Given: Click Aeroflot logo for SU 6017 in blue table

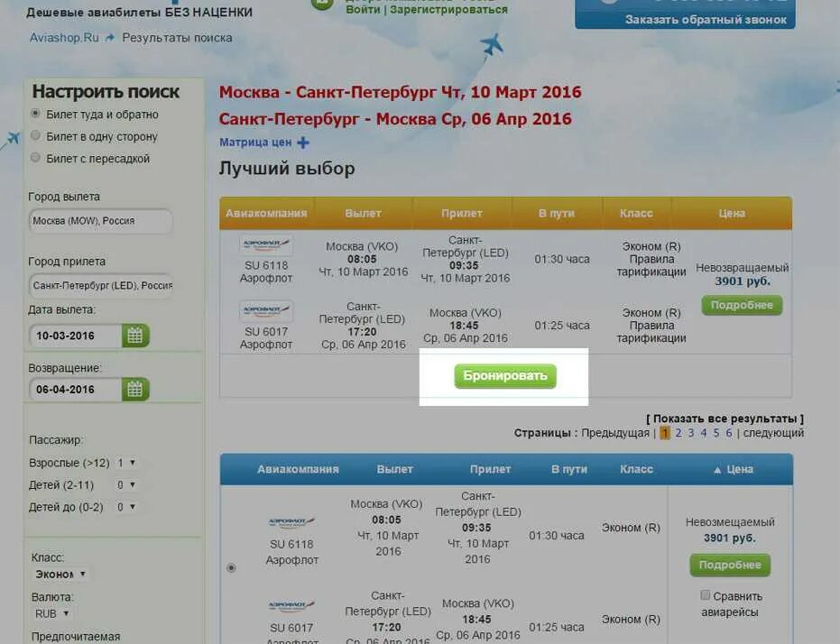Looking at the screenshot, I should pos(292,606).
